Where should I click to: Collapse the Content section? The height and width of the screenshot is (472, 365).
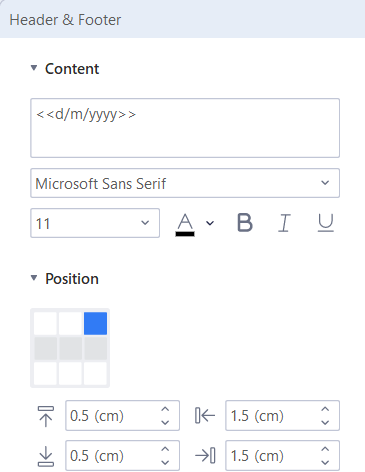coord(34,68)
